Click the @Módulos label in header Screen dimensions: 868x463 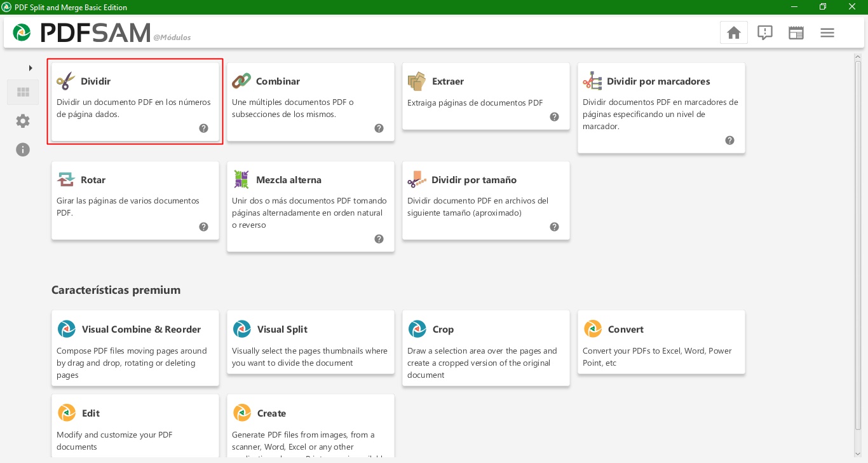pyautogui.click(x=172, y=38)
